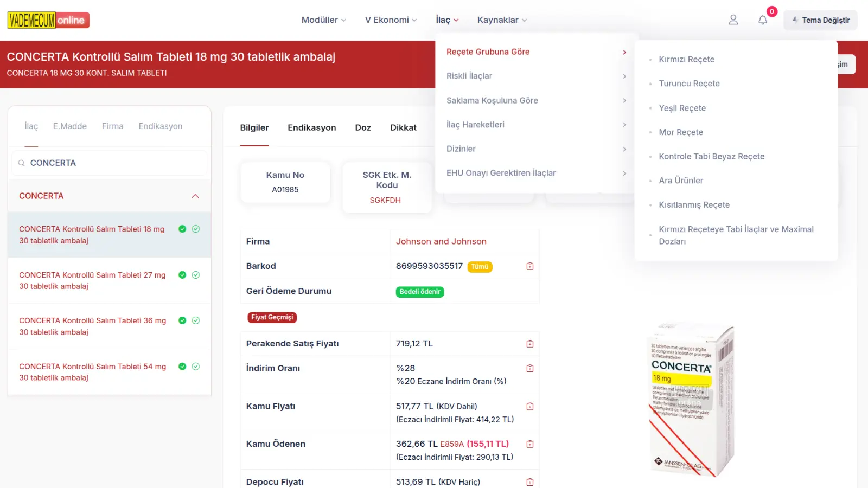Click the Tema Değiştir button
This screenshot has height=488, width=868.
tap(820, 20)
